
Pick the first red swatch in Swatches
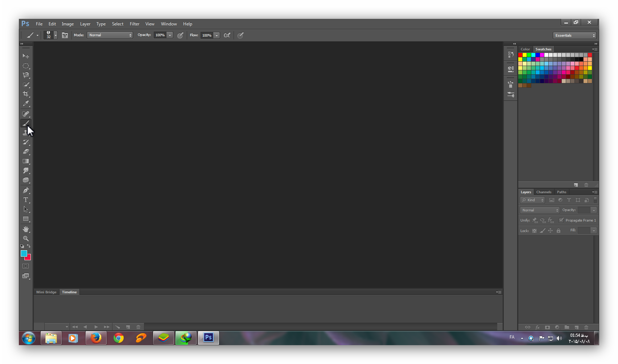pos(520,55)
